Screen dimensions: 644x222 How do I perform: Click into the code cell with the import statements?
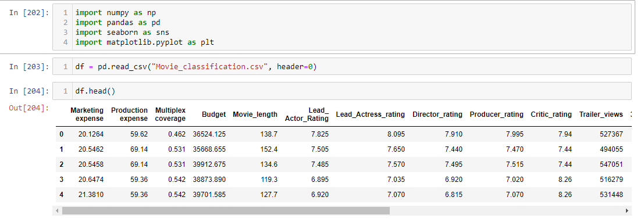tap(341, 27)
